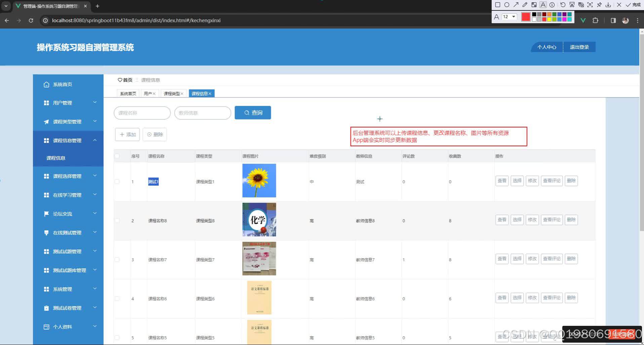Check the row 2 课程名称8 checkbox

117,221
